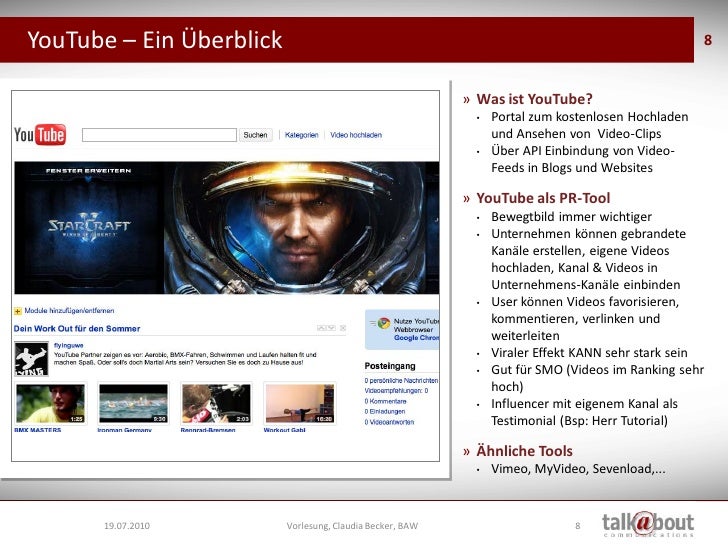Image resolution: width=728 pixels, height=546 pixels.
Task: Click the talkabout communications logo
Action: tap(648, 525)
